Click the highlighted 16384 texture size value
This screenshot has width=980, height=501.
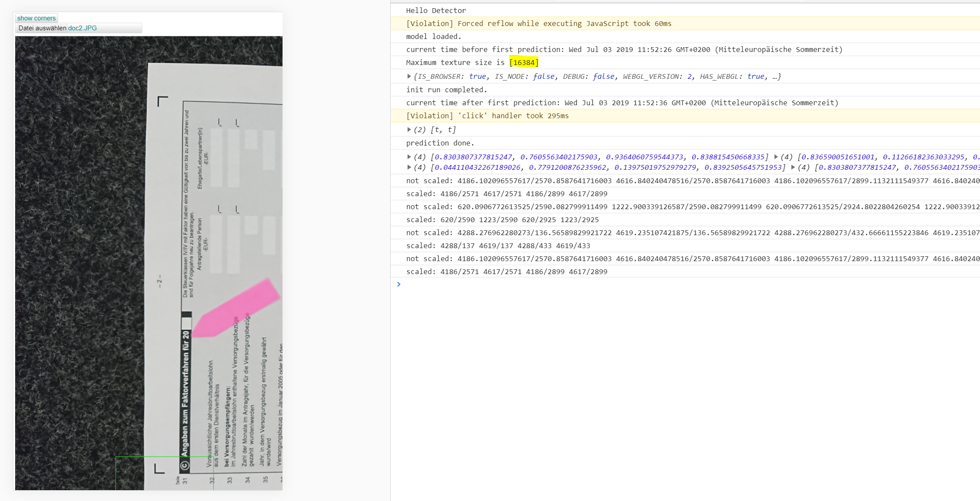(x=524, y=62)
